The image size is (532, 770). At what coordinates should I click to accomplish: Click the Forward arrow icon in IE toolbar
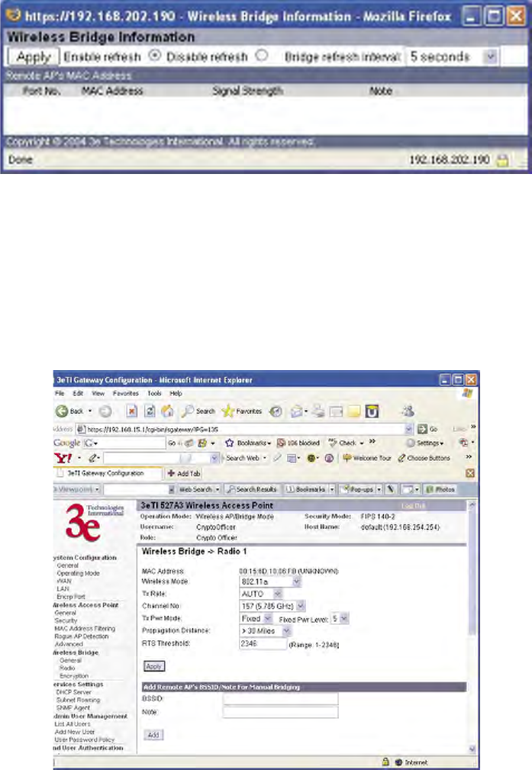pyautogui.click(x=105, y=411)
